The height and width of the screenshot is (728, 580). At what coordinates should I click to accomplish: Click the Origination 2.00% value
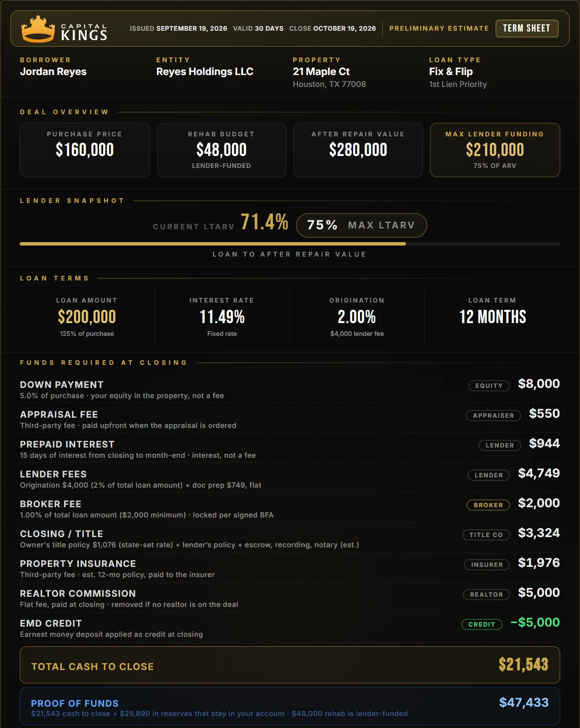[x=357, y=317]
